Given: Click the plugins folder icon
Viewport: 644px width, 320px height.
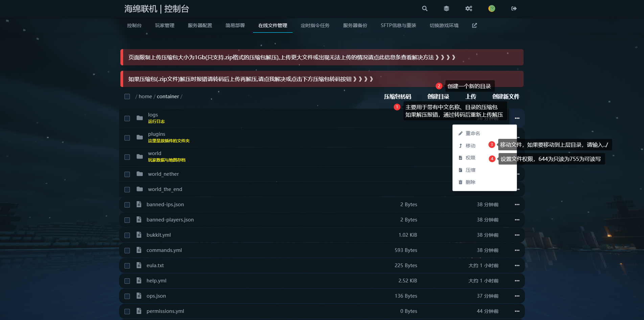Looking at the screenshot, I should 140,137.
